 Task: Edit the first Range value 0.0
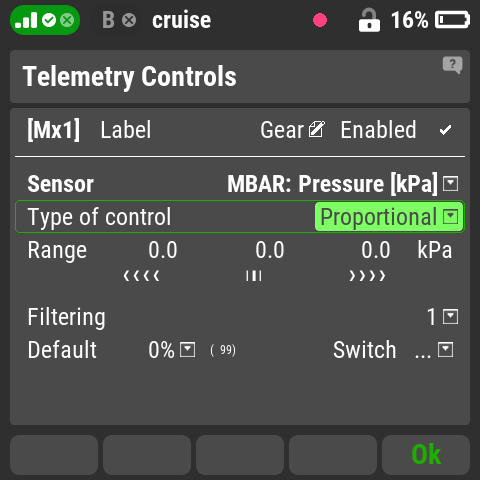pos(163,250)
